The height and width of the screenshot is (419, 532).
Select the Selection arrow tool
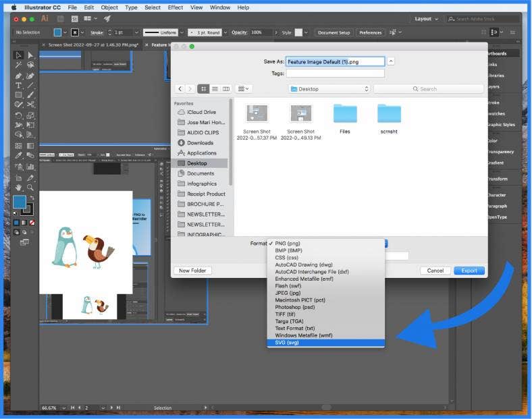coord(19,55)
